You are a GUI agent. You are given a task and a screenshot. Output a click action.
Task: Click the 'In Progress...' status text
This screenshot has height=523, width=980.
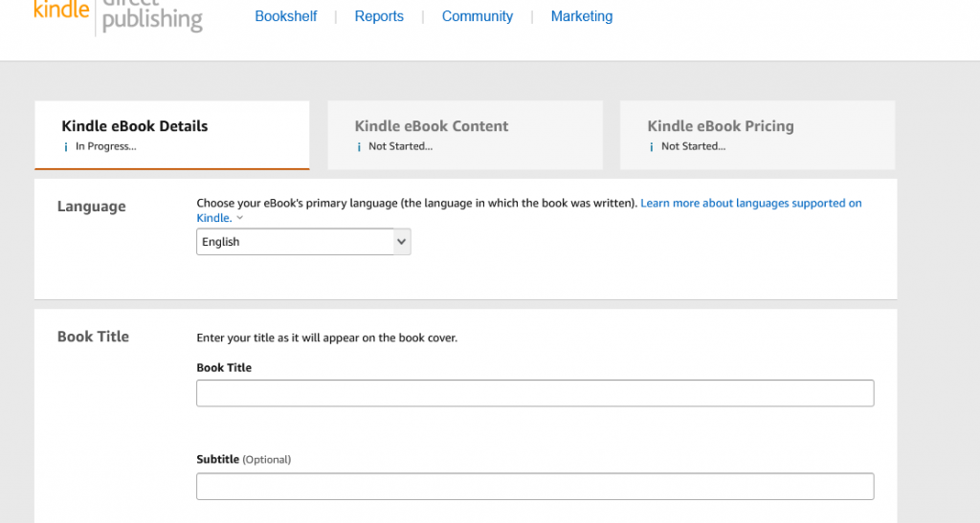coord(105,146)
